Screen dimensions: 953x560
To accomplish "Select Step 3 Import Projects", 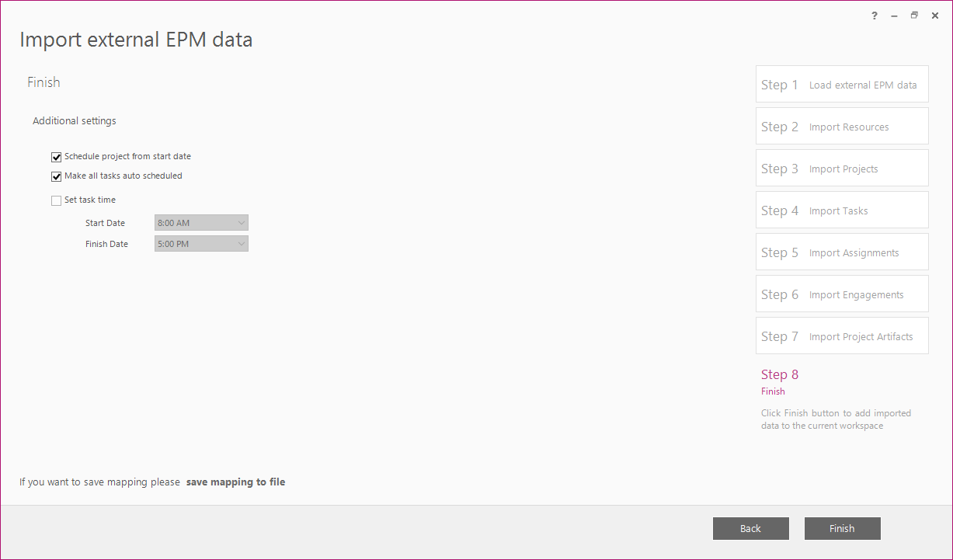I will tap(842, 168).
